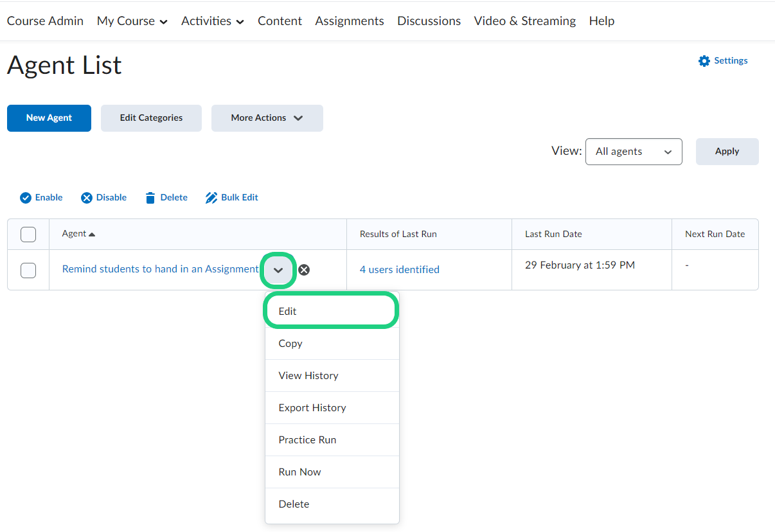Expand the More Actions dropdown
The height and width of the screenshot is (532, 775).
click(267, 118)
